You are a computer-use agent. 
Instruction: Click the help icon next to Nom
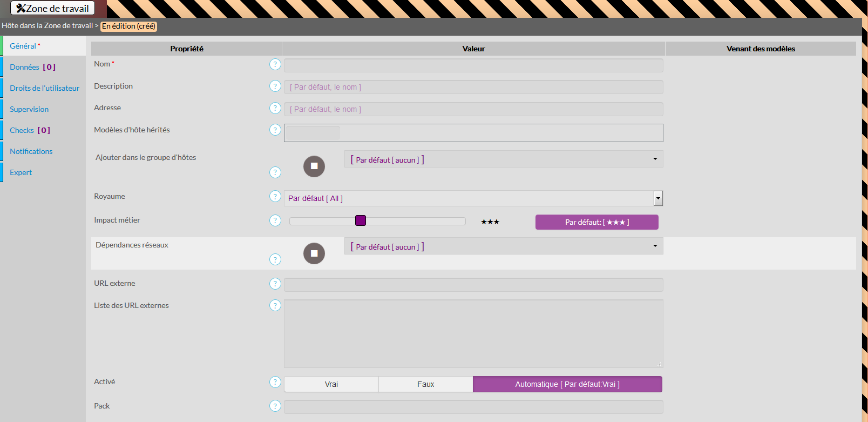pos(275,64)
